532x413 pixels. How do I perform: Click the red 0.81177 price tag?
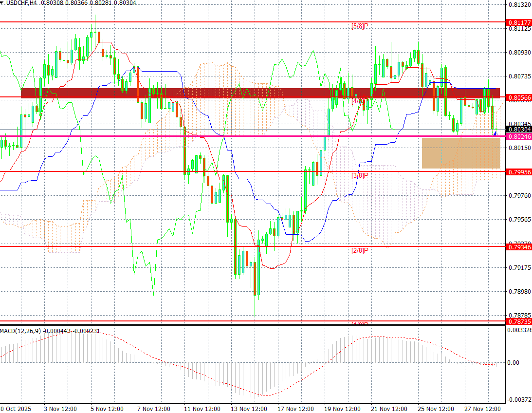click(x=519, y=23)
